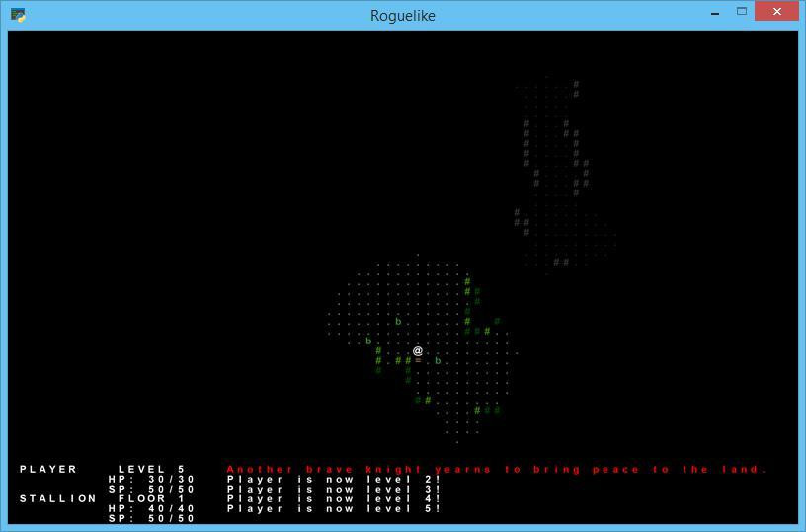Click the 'LEVEL 5' status text

(x=152, y=470)
